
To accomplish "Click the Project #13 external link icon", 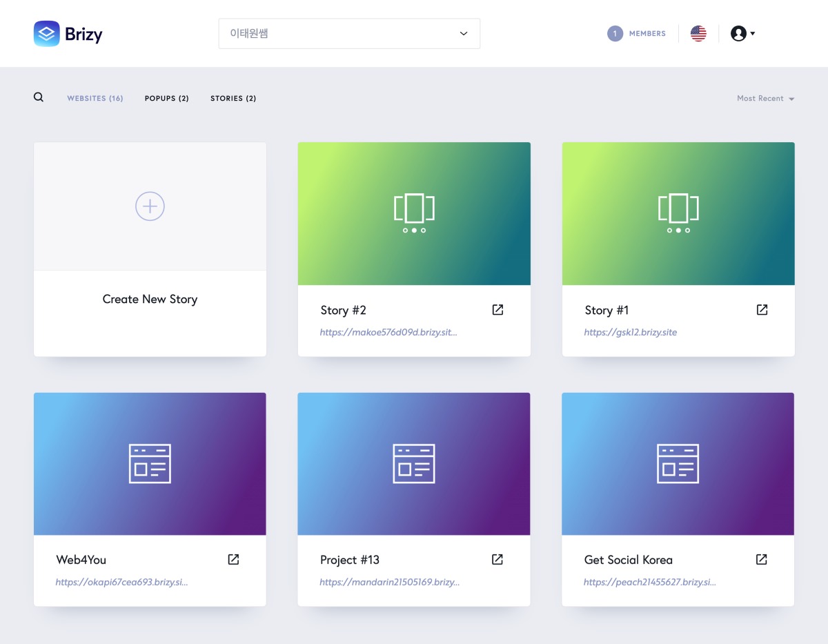I will coord(497,559).
